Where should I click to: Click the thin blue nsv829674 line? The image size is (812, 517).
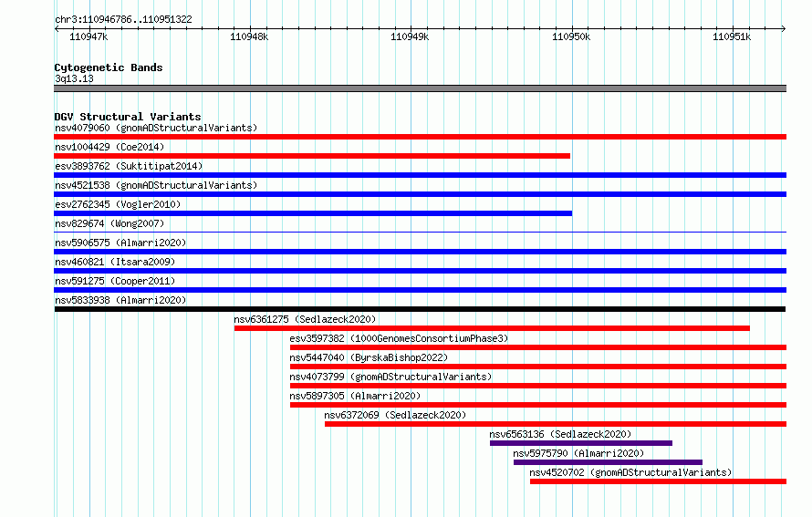click(420, 232)
